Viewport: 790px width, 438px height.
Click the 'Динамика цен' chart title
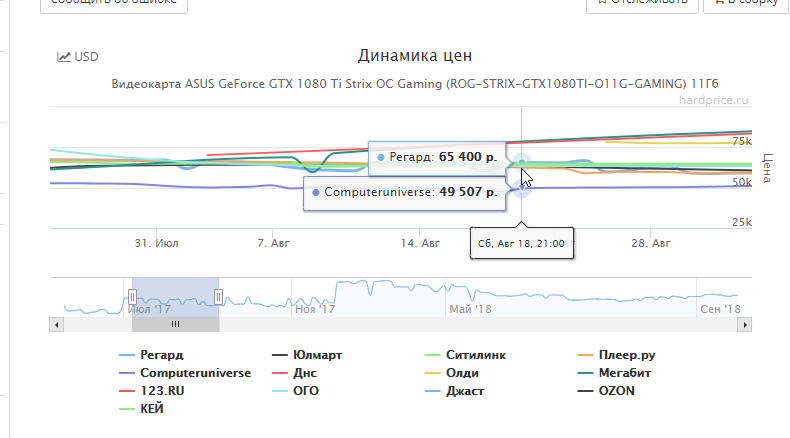click(x=415, y=55)
